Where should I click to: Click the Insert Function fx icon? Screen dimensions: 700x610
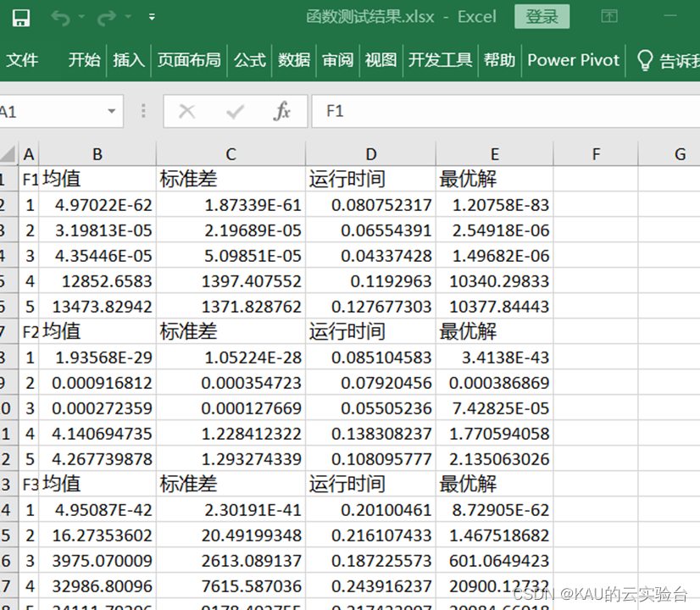pos(282,111)
